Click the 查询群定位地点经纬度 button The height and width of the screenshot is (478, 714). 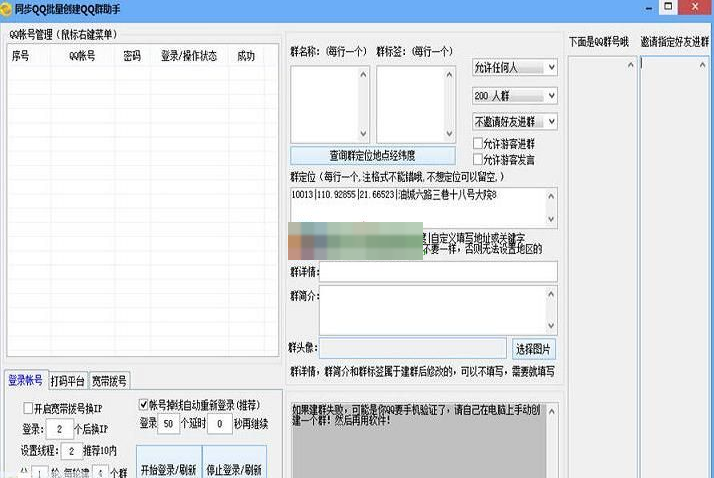(372, 156)
